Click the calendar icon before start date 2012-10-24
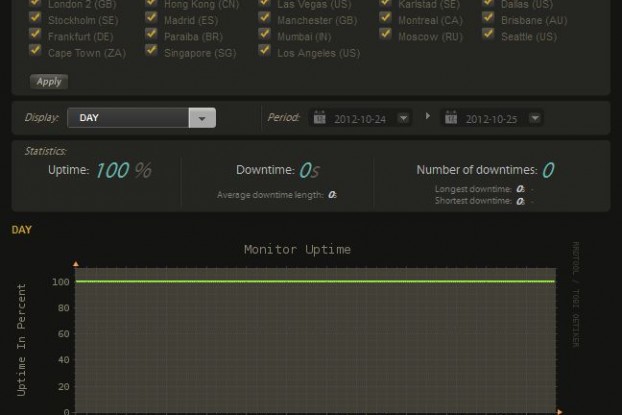The width and height of the screenshot is (622, 415). click(x=320, y=118)
